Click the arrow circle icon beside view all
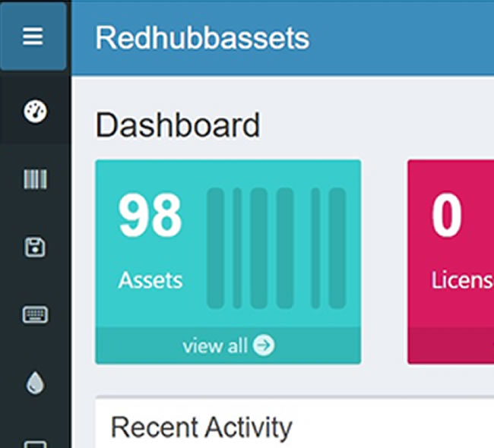This screenshot has width=494, height=448. tap(264, 346)
